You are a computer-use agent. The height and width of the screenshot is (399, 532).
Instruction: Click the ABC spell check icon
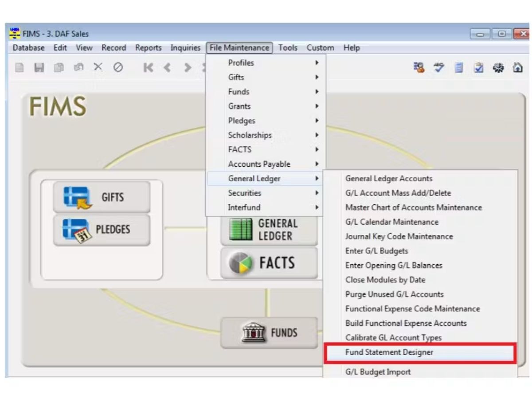coord(439,67)
